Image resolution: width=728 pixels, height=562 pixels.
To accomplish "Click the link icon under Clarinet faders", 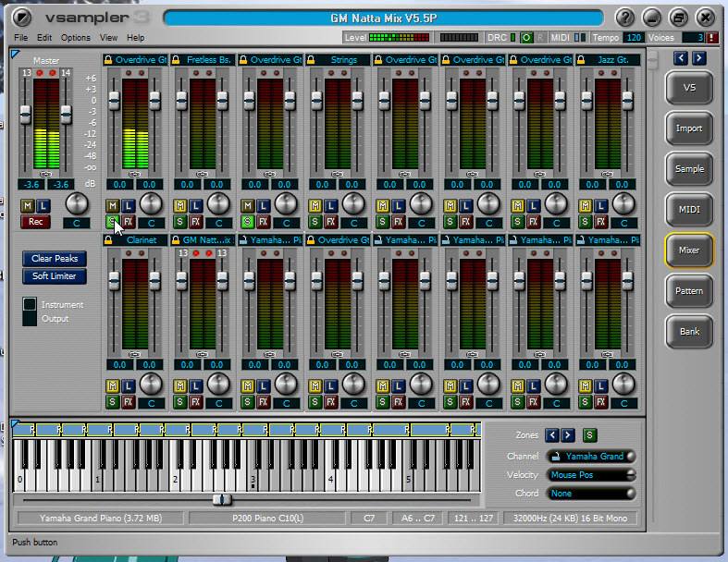I will click(x=135, y=354).
